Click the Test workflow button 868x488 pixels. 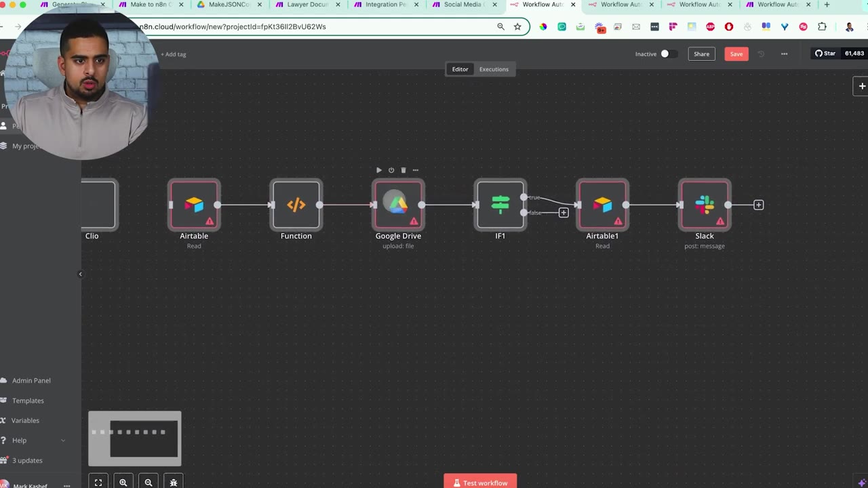(x=480, y=481)
